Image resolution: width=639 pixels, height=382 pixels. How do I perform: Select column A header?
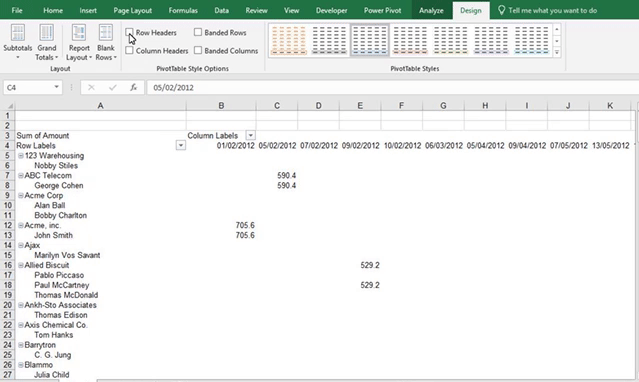[100, 106]
